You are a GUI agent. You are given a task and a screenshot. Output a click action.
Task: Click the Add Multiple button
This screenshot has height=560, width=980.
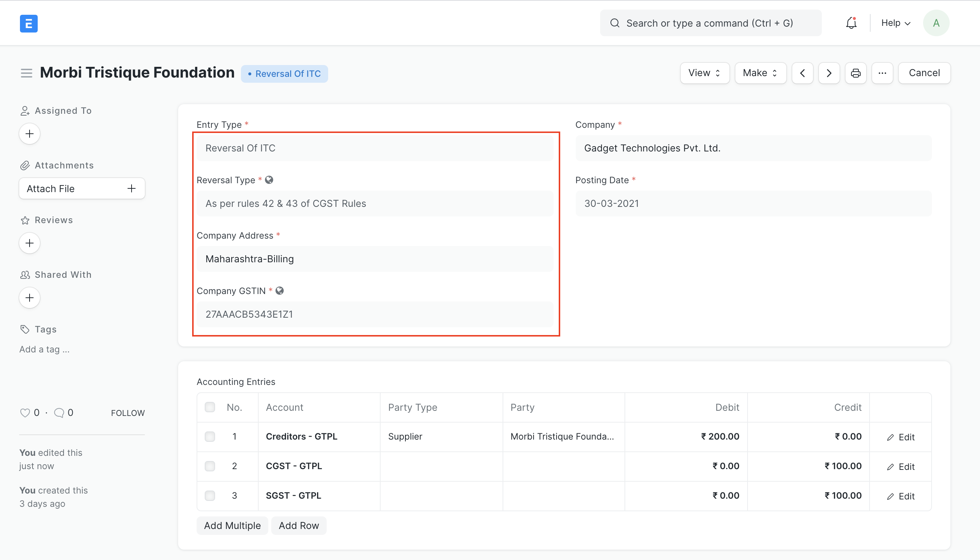(x=232, y=526)
